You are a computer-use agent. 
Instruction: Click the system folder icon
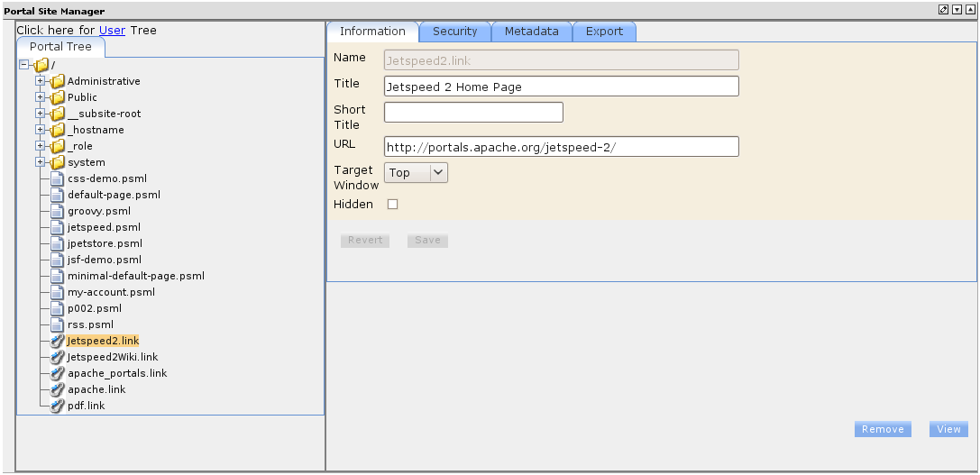58,162
